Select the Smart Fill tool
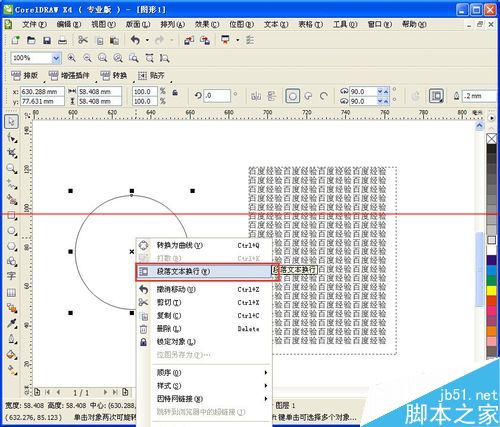The height and width of the screenshot is (427, 500). (x=12, y=200)
